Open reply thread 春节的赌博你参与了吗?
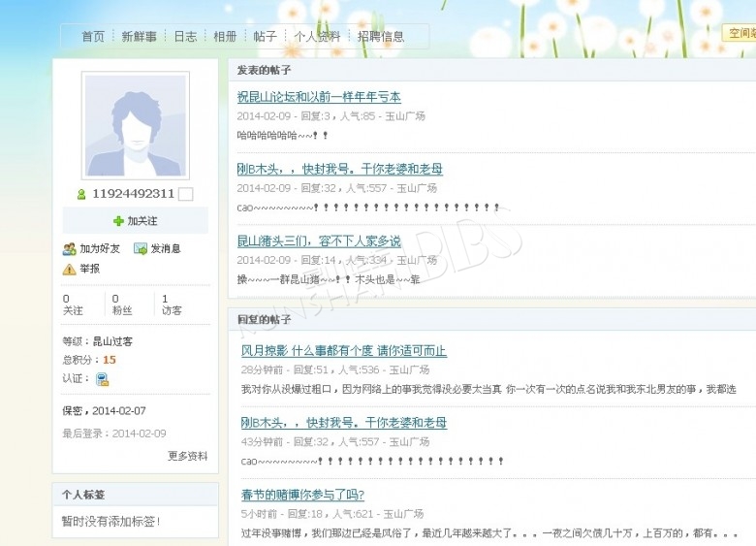This screenshot has width=756, height=546. [302, 495]
